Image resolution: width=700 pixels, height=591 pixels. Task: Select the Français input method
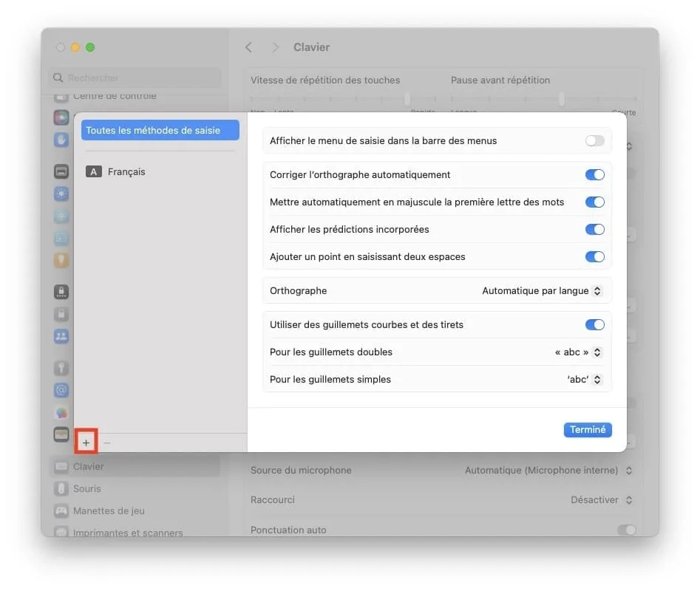126,171
